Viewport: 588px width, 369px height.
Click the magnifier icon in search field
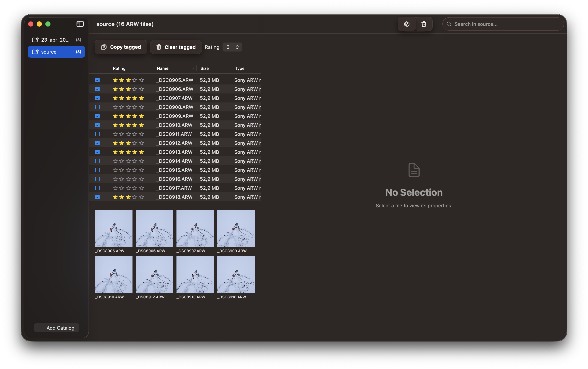[x=449, y=24]
